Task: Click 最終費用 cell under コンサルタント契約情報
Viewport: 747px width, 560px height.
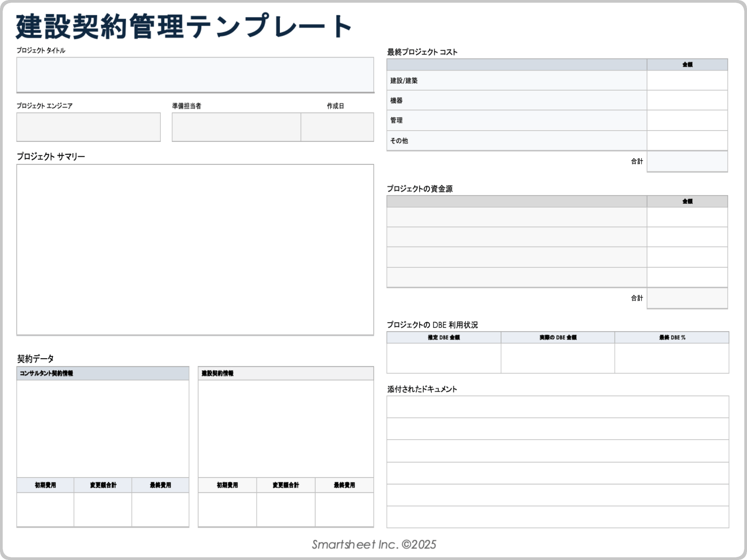Action: (x=160, y=509)
